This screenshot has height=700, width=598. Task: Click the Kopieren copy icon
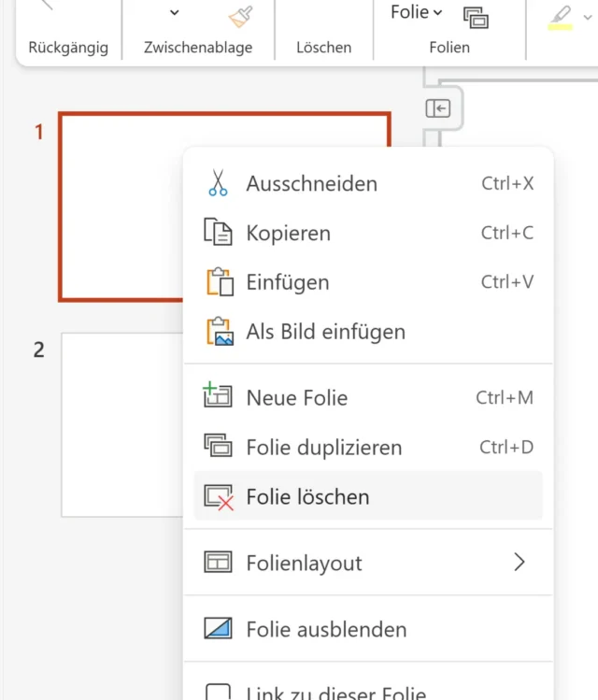coord(218,233)
